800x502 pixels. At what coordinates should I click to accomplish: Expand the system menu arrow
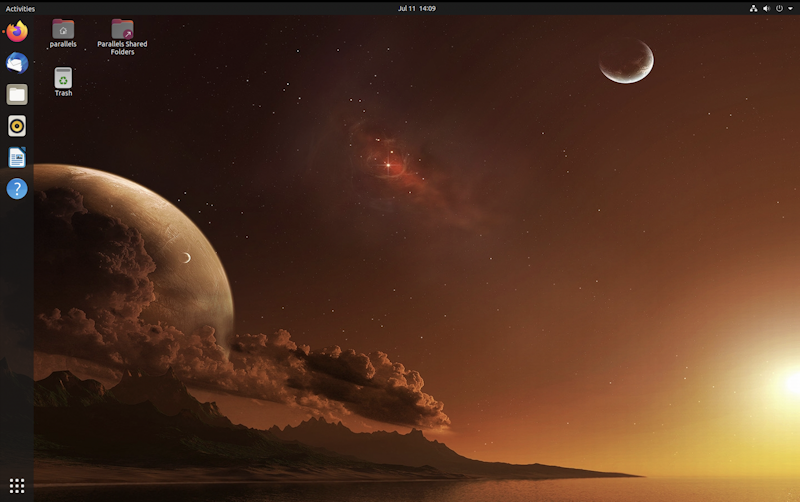click(x=790, y=9)
